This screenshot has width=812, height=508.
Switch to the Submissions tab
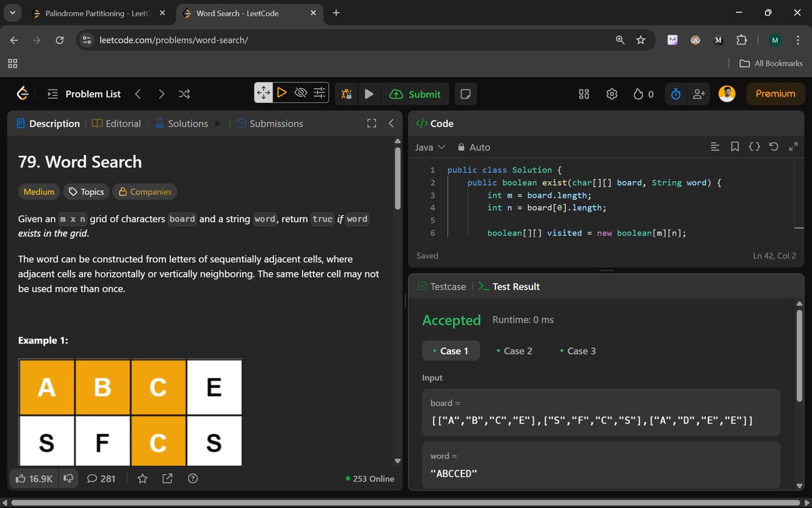270,123
